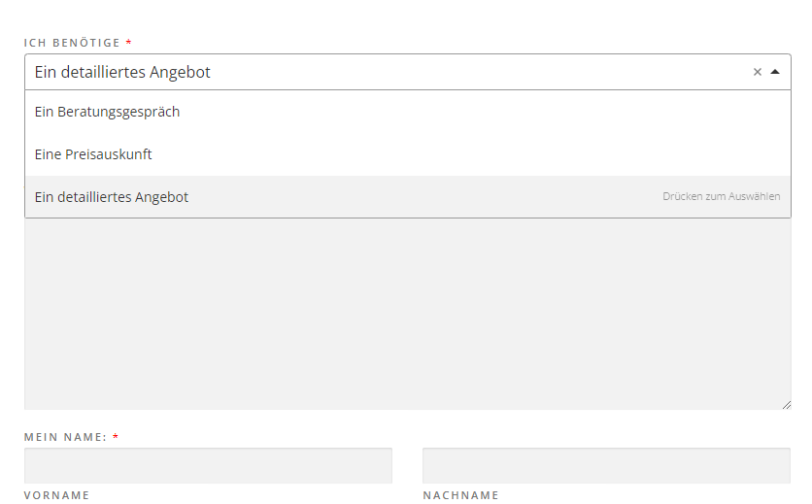Click the MEIN NAME: label
812x504 pixels.
65,437
